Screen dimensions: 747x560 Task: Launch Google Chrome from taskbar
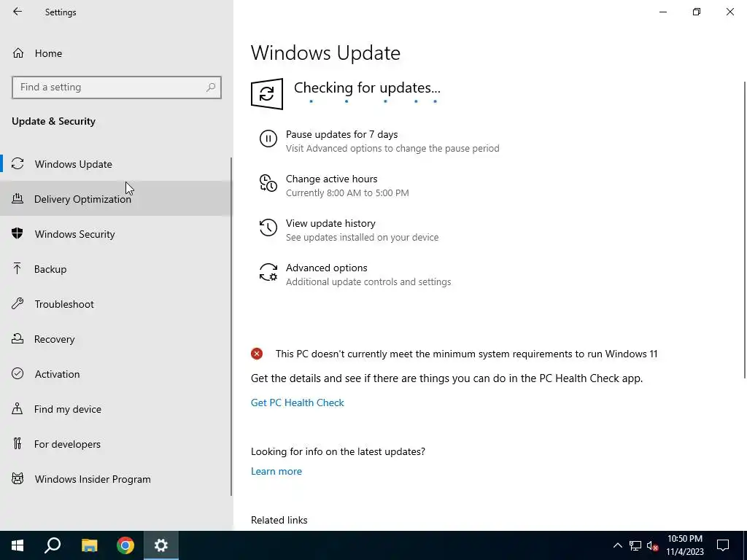tap(125, 545)
